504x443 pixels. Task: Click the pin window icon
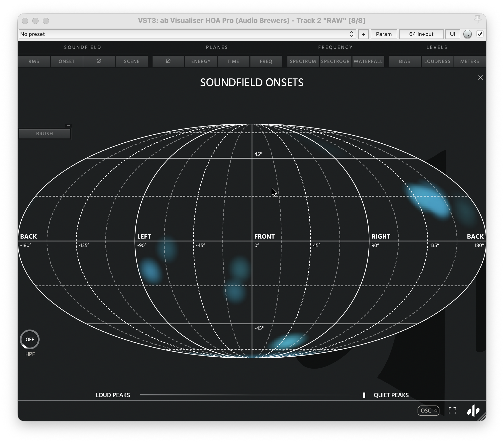tap(477, 19)
